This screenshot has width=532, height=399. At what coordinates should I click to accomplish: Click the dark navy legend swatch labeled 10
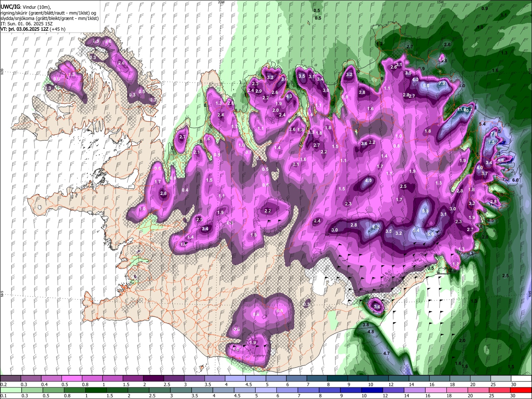point(372,390)
